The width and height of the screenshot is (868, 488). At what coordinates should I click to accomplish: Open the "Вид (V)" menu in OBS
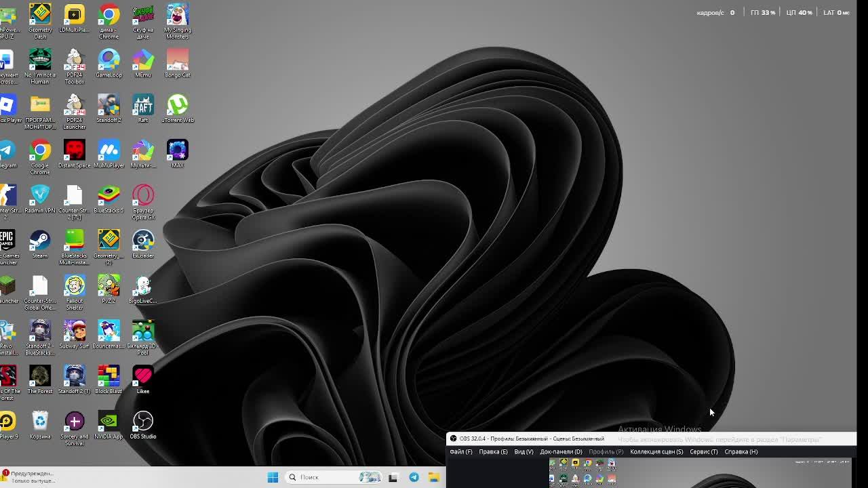(x=524, y=451)
